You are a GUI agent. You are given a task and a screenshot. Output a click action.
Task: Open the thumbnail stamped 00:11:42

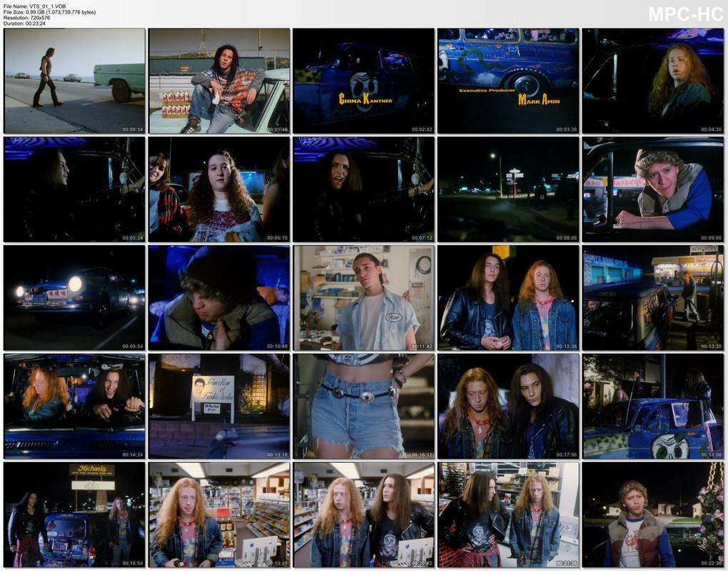point(363,298)
